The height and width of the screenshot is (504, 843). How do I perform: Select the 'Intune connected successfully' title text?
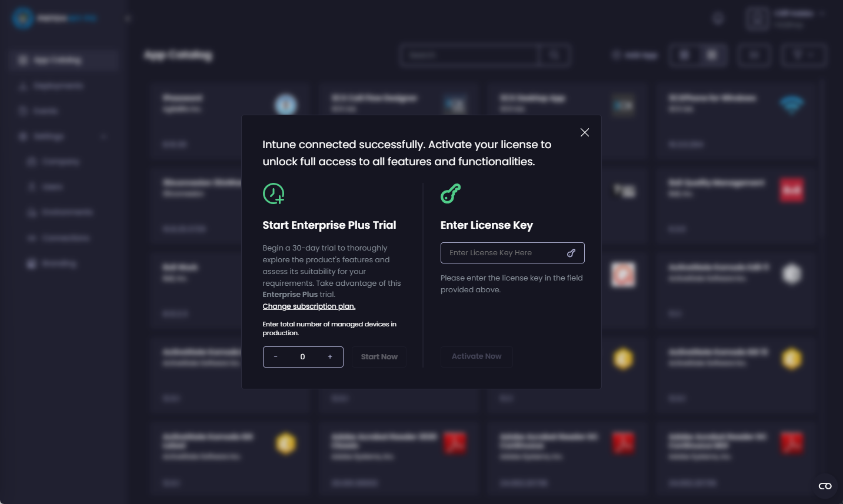coord(407,153)
